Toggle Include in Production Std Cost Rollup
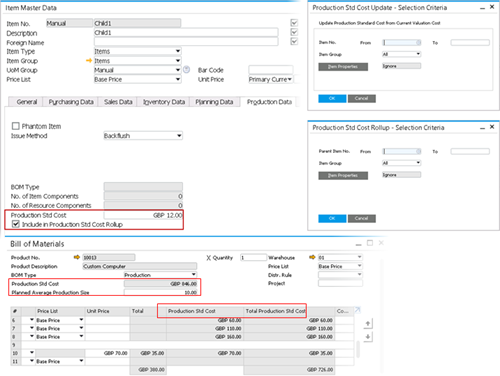The height and width of the screenshot is (376, 500). 15,224
